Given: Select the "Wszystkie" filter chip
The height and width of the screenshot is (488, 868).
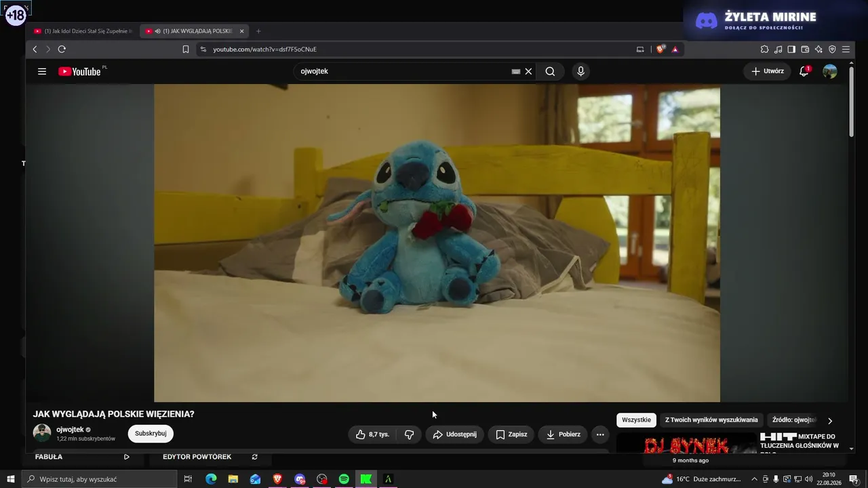Looking at the screenshot, I should click(636, 420).
